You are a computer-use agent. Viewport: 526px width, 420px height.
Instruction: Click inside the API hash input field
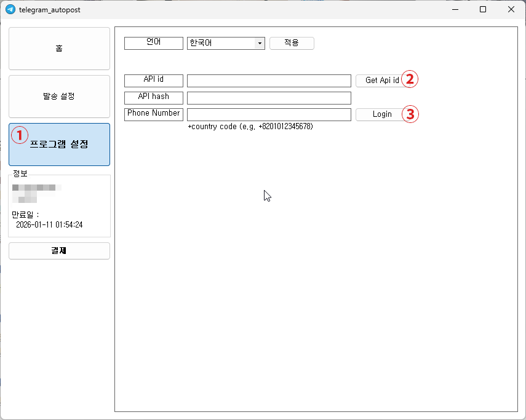(x=269, y=97)
